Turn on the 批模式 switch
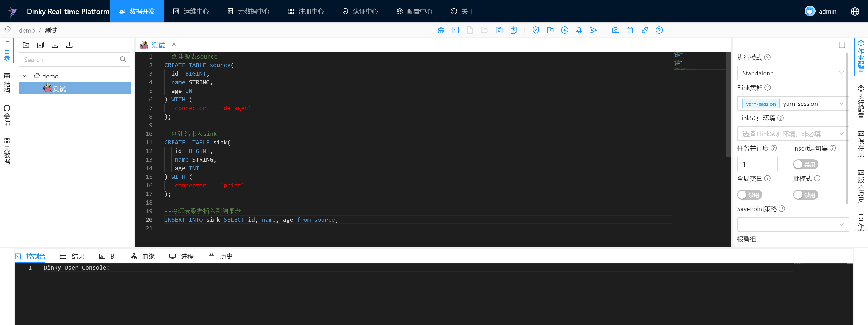Image resolution: width=868 pixels, height=325 pixels. click(805, 195)
